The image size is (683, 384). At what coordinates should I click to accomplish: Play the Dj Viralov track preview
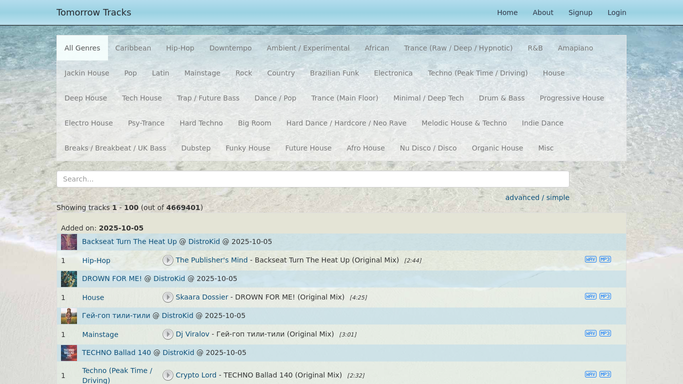(168, 334)
